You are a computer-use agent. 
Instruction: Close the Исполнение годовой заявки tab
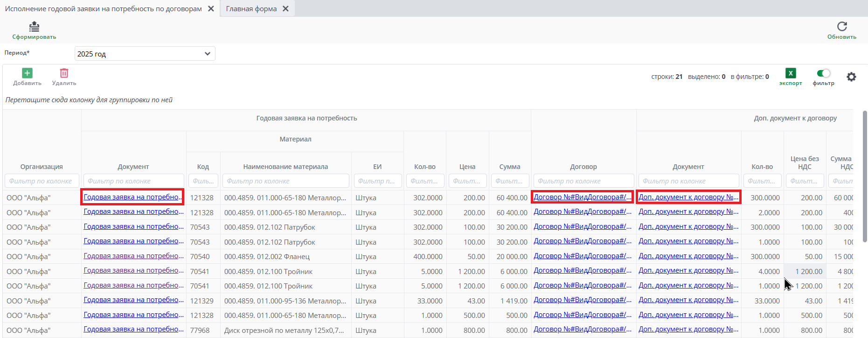(x=211, y=9)
